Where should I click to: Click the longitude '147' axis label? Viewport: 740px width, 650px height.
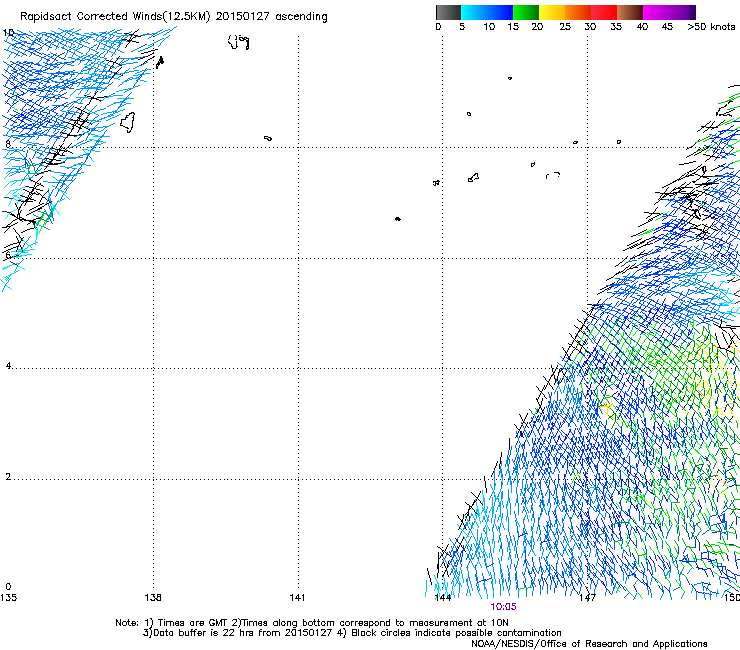click(x=587, y=598)
